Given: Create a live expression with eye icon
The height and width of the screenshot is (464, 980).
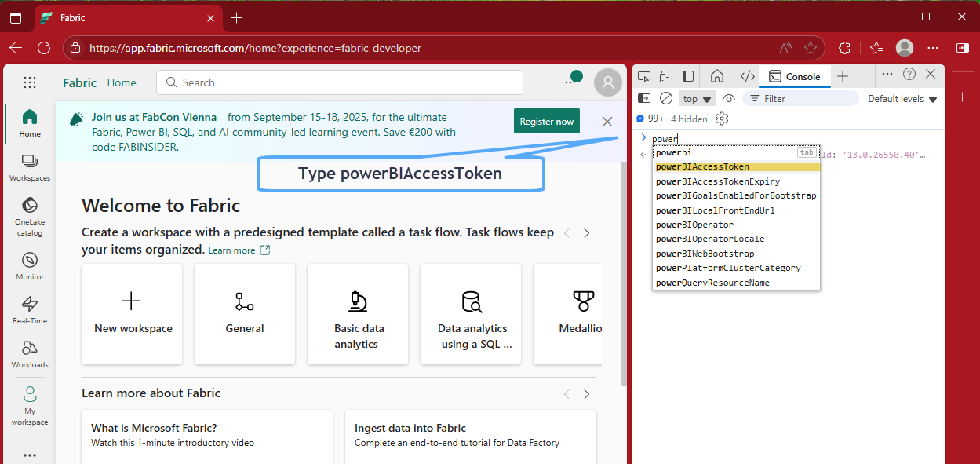Looking at the screenshot, I should click(729, 98).
